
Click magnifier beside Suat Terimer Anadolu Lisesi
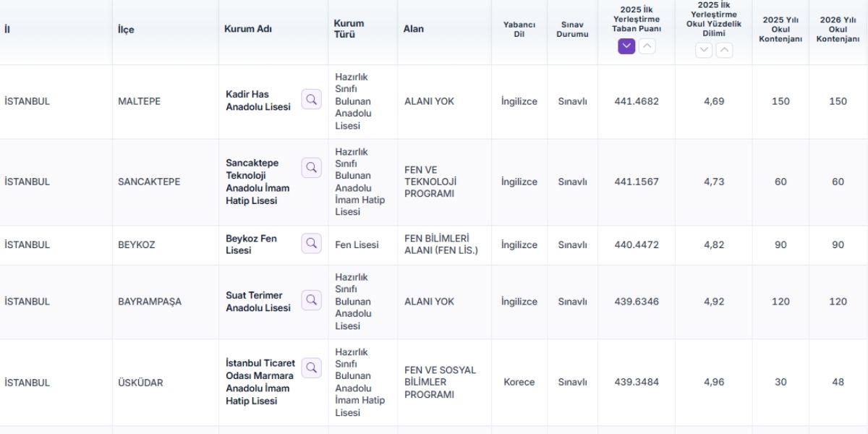click(312, 300)
